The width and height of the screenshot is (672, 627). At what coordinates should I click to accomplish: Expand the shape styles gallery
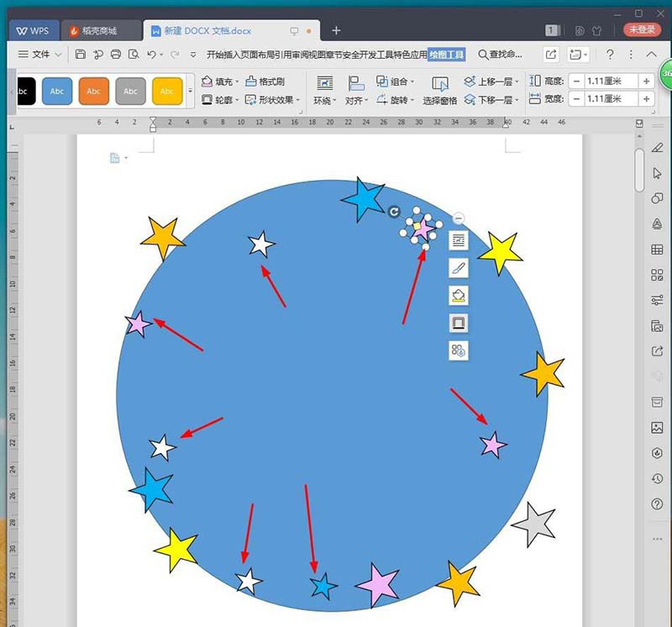pos(191,91)
